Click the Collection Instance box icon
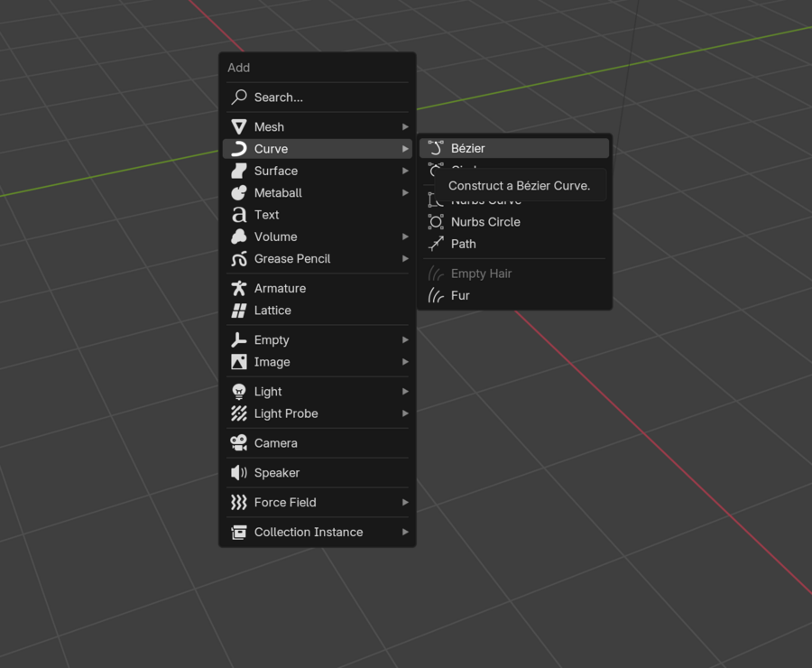Viewport: 812px width, 668px height. tap(239, 532)
